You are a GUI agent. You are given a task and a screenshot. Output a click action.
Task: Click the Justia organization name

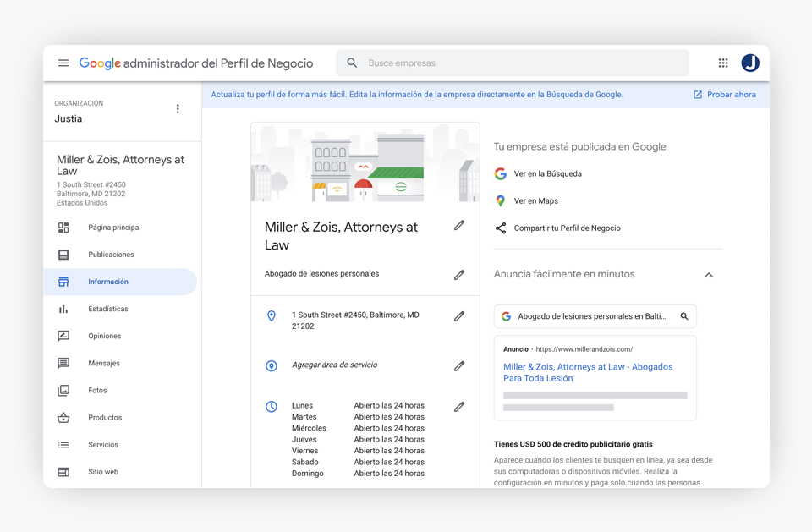(69, 118)
